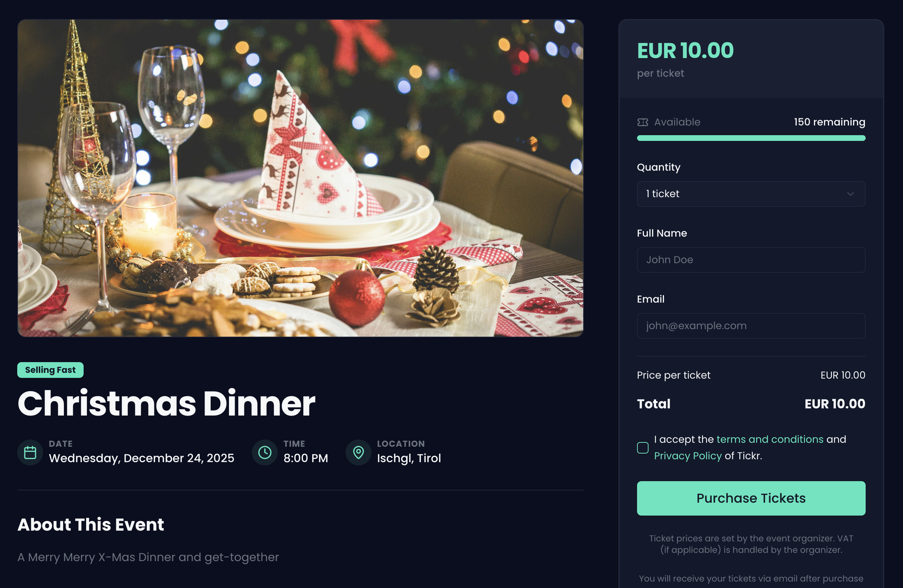Click the location pin icon

(358, 452)
